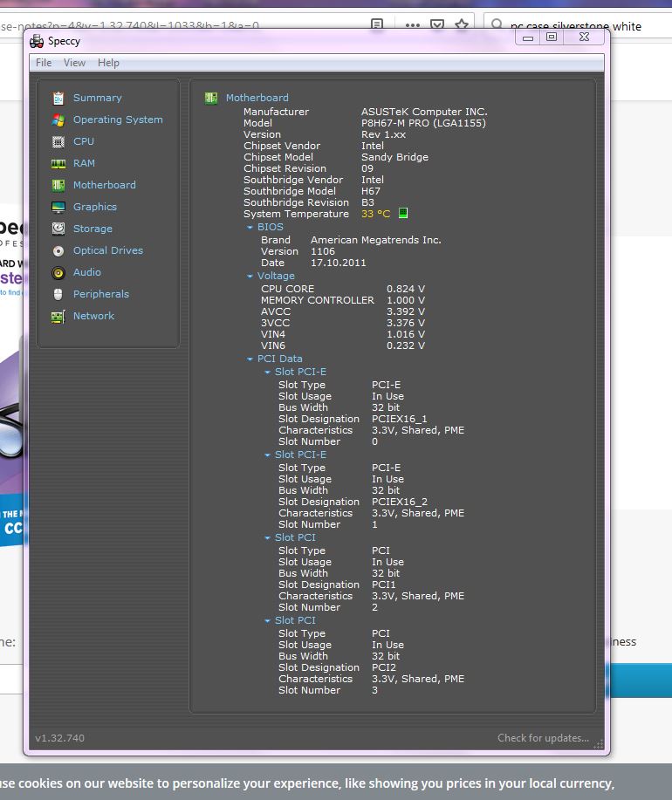
Task: Click the Audio speaker icon
Action: click(58, 273)
